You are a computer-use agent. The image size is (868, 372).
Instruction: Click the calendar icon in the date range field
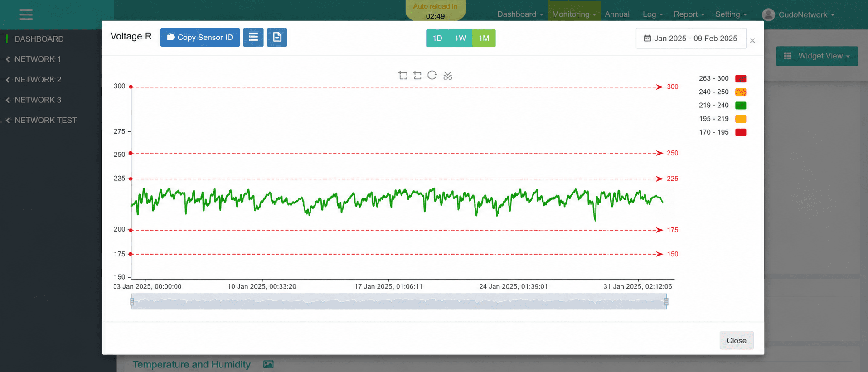tap(647, 39)
